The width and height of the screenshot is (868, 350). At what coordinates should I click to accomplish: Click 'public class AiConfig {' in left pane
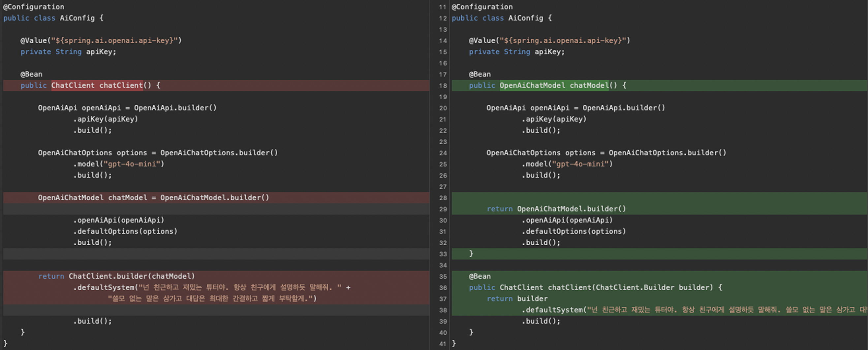click(53, 18)
